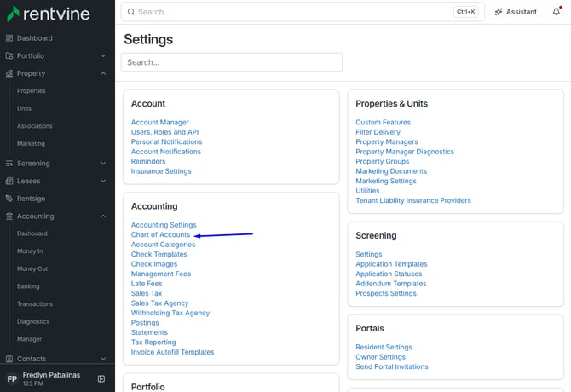Open Custom Features link
This screenshot has height=392, width=571.
pos(384,123)
